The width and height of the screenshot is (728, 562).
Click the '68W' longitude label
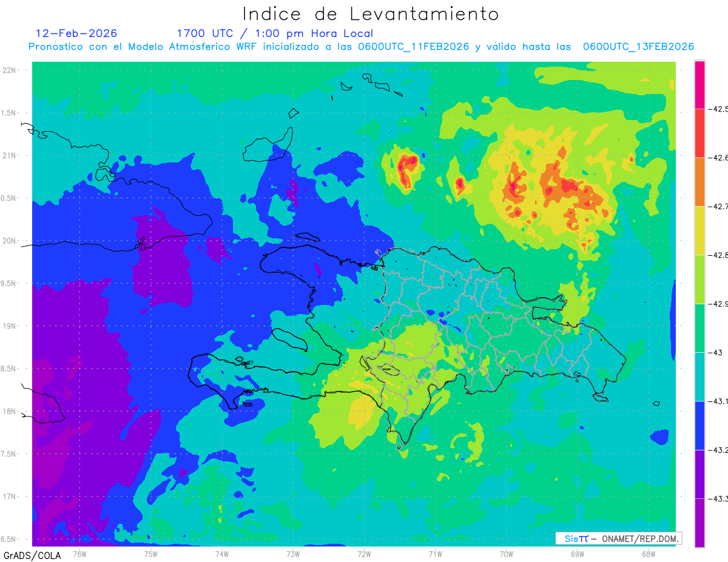[x=648, y=554]
